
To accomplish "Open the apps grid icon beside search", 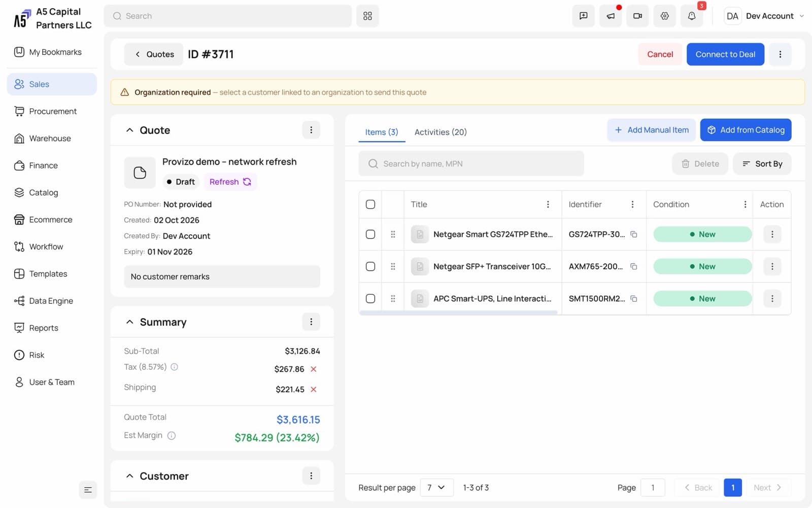I will point(367,16).
